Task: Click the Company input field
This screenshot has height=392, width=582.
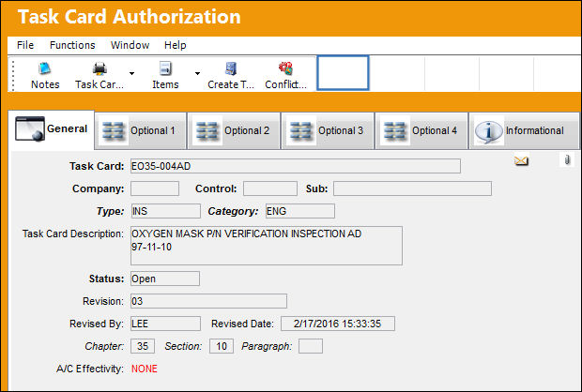Action: click(x=155, y=188)
